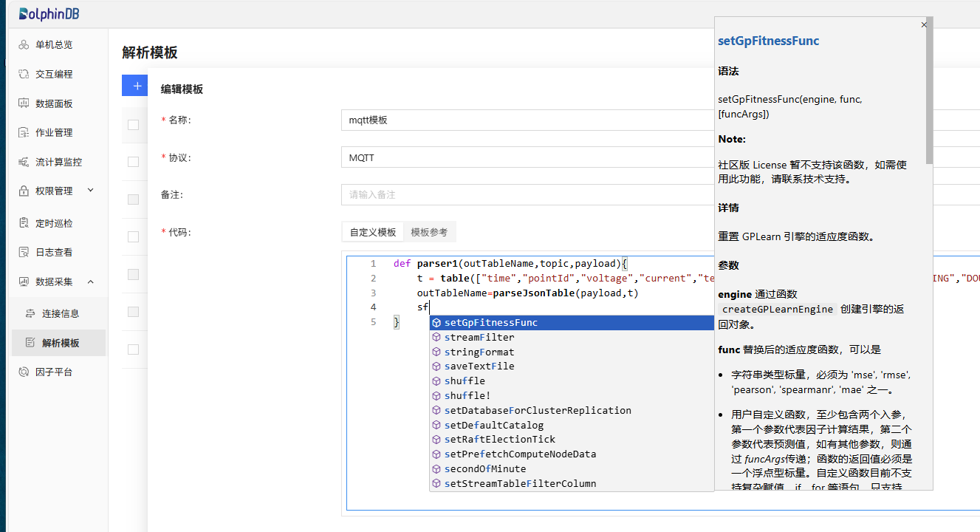Go to 连接信息 submenu item
980x532 pixels.
pyautogui.click(x=61, y=313)
